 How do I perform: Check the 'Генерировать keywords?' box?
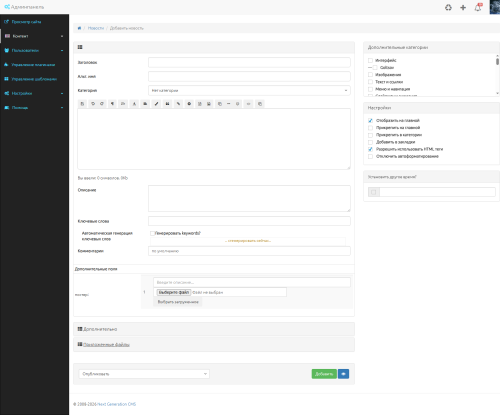(152, 233)
